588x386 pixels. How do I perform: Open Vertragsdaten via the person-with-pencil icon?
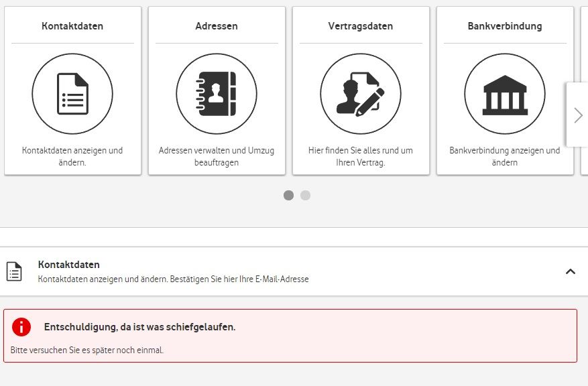tap(361, 93)
